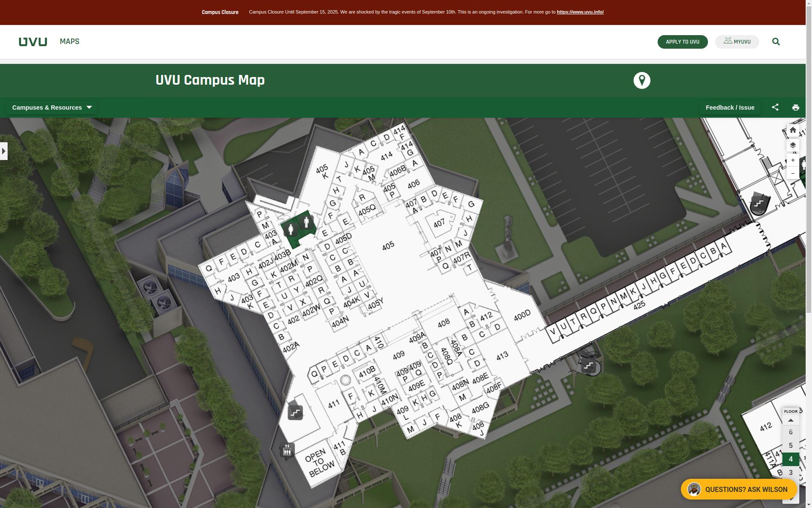The width and height of the screenshot is (812, 508).
Task: Zoom in with the plus button
Action: click(x=793, y=160)
